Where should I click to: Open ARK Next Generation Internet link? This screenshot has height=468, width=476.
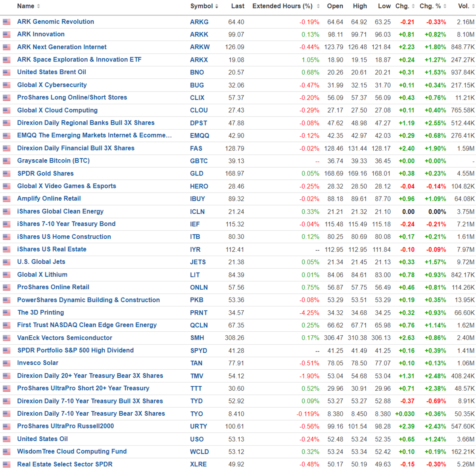62,47
